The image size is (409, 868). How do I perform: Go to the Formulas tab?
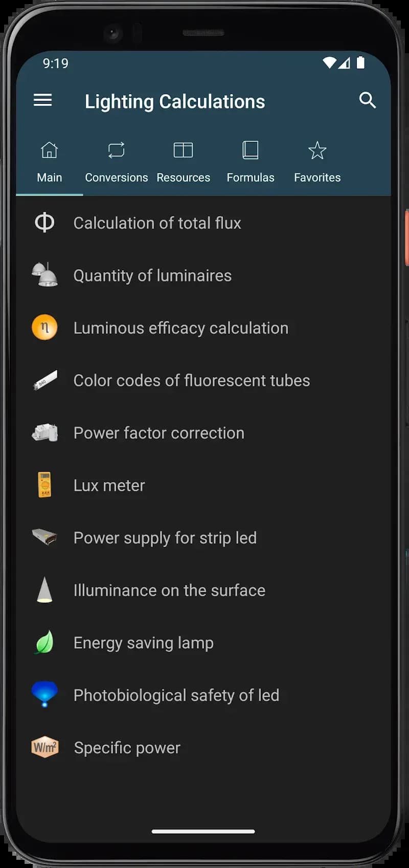pyautogui.click(x=251, y=163)
